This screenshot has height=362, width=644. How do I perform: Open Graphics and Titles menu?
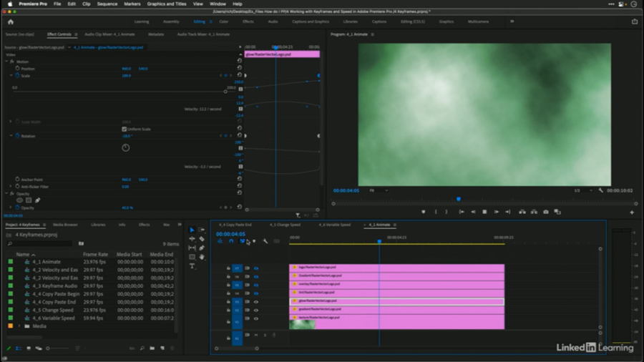coord(167,4)
